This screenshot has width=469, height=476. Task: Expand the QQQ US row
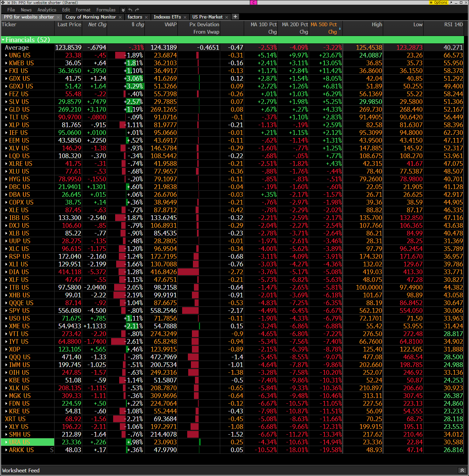pyautogui.click(x=6, y=357)
